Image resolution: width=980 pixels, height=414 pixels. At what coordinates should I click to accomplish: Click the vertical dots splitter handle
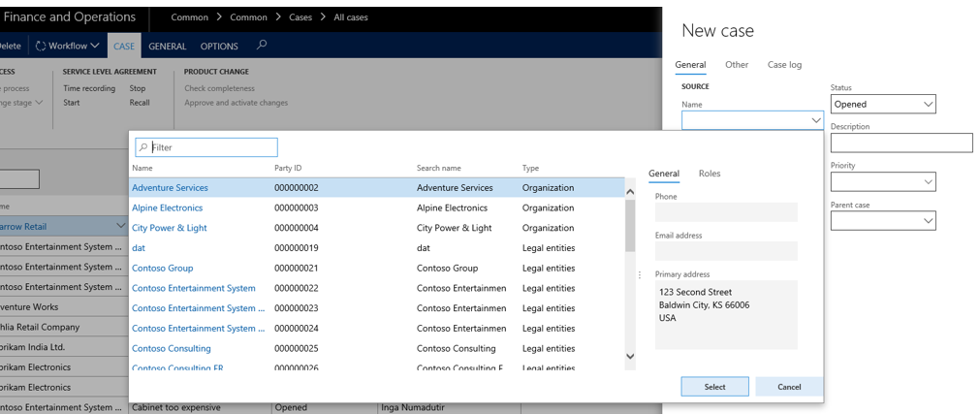[639, 275]
